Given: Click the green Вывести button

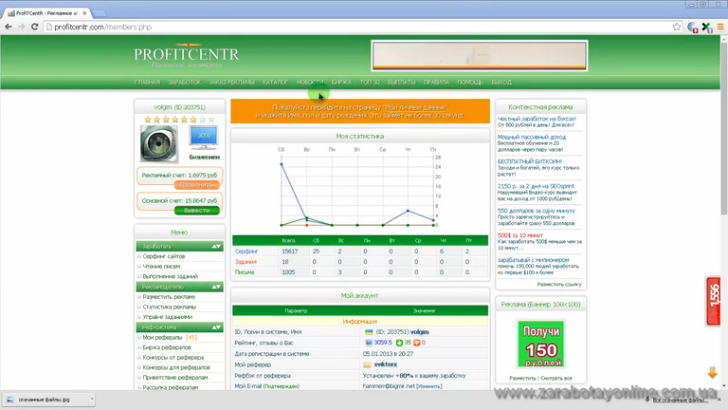Looking at the screenshot, I should click(x=196, y=210).
